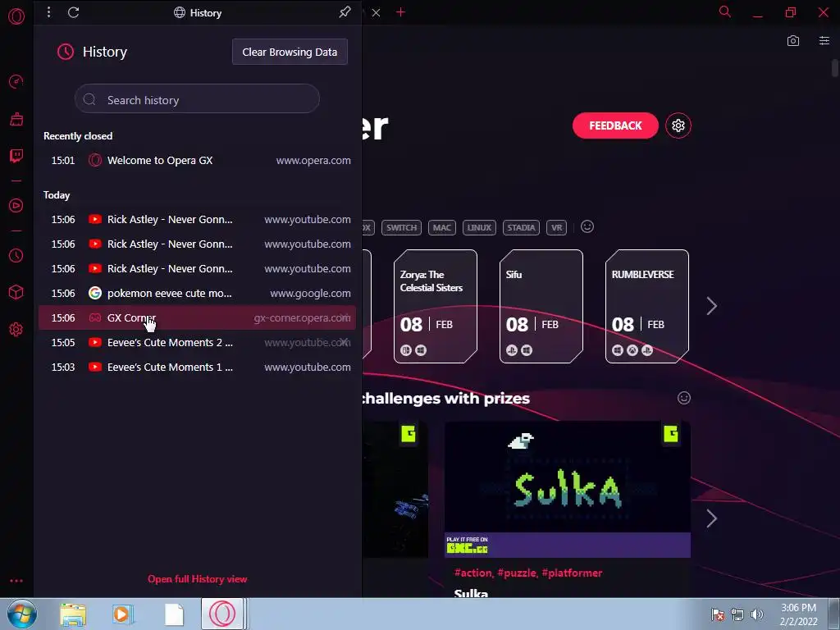Click #puzzle tag under Sulka

(x=517, y=573)
